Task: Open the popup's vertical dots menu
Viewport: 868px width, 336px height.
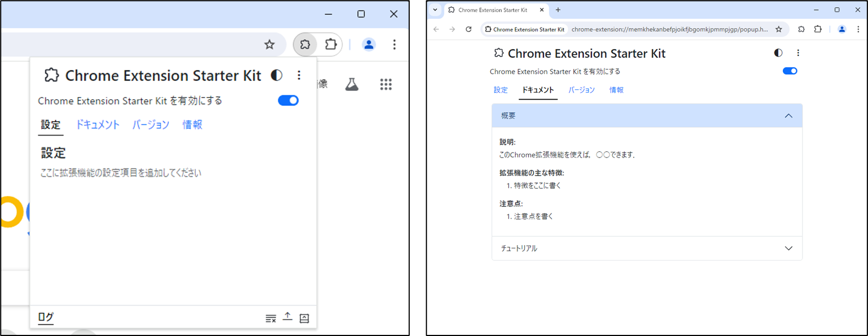Action: point(299,75)
